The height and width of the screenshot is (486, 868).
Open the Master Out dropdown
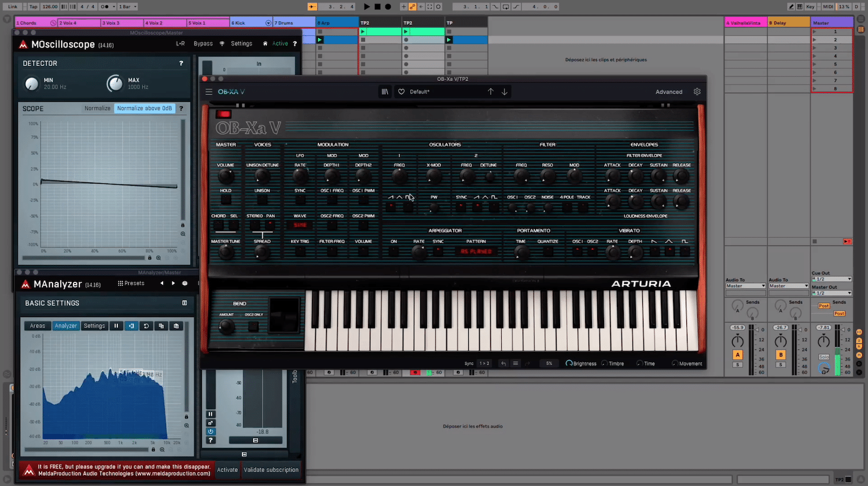click(832, 293)
